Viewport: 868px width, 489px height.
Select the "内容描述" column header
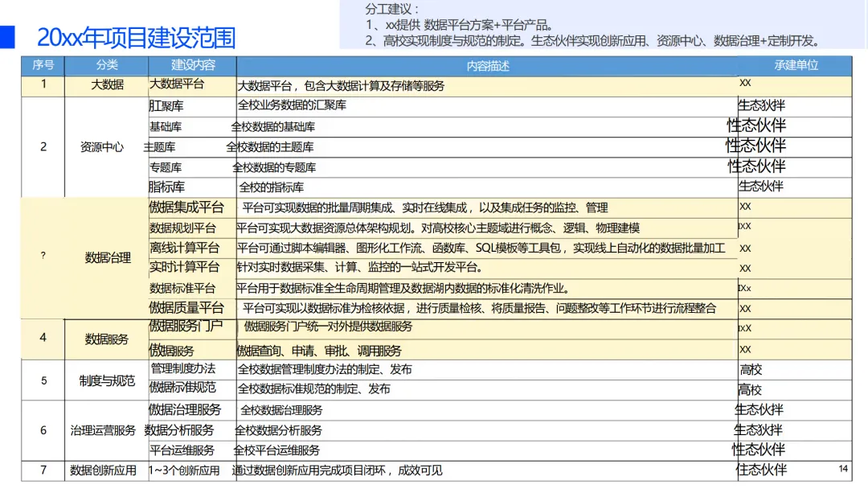[488, 67]
